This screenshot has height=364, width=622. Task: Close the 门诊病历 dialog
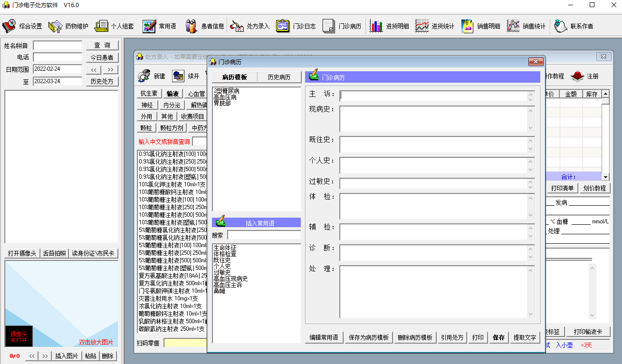[x=536, y=62]
